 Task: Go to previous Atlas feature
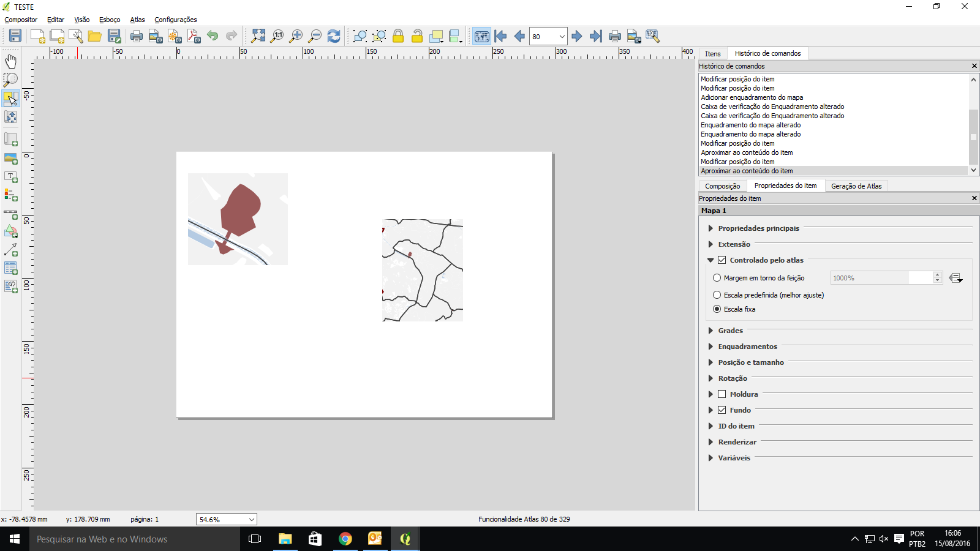519,36
